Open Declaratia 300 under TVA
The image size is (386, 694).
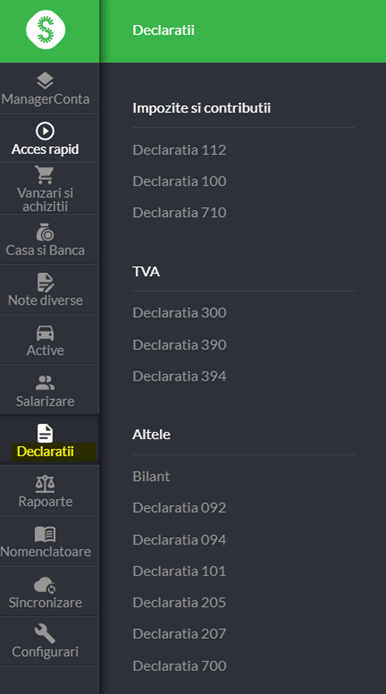pyautogui.click(x=179, y=312)
